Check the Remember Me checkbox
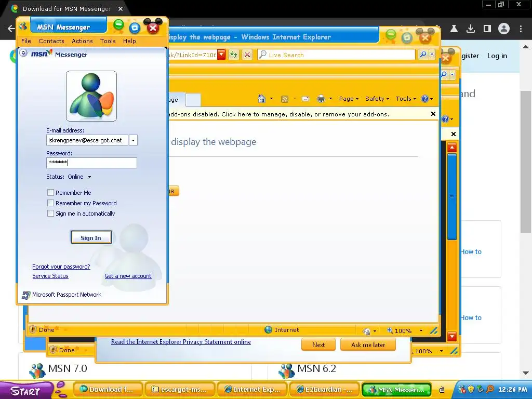The width and height of the screenshot is (532, 399). click(50, 193)
